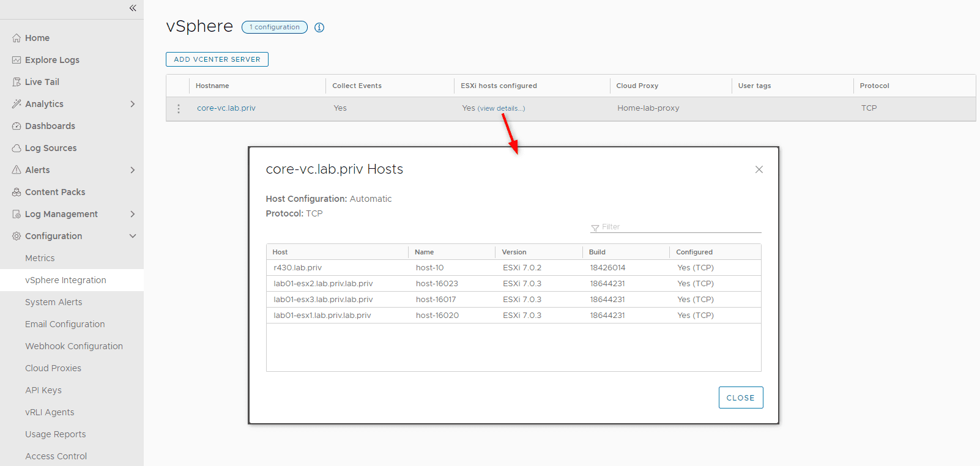
Task: Click build 18426014 cell
Action: (x=607, y=268)
